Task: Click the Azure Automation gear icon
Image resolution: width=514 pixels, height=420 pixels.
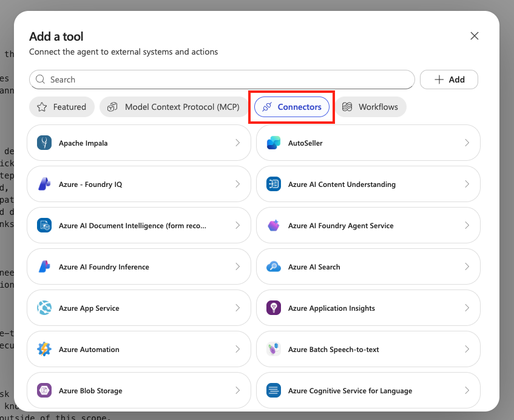Action: click(44, 350)
